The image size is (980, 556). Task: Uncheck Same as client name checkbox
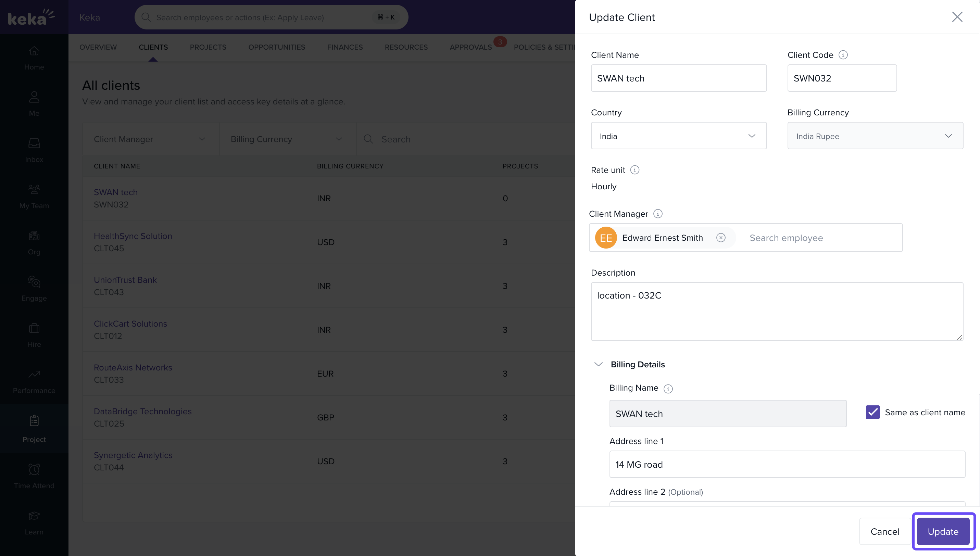872,413
